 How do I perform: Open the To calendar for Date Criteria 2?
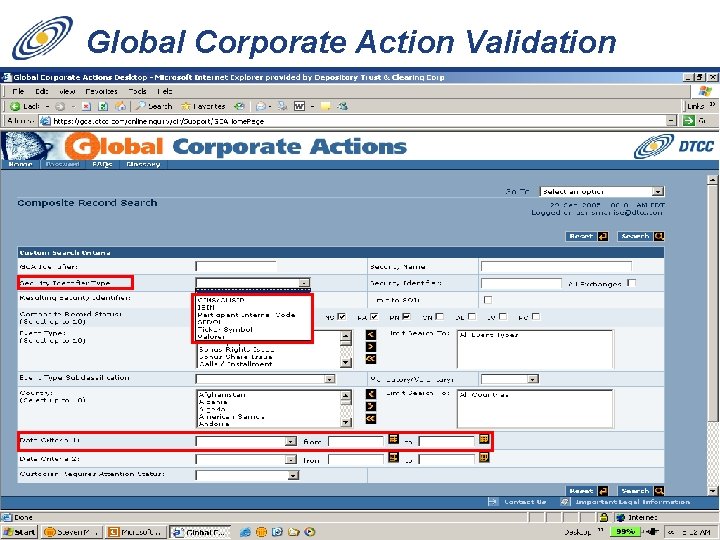tap(484, 457)
